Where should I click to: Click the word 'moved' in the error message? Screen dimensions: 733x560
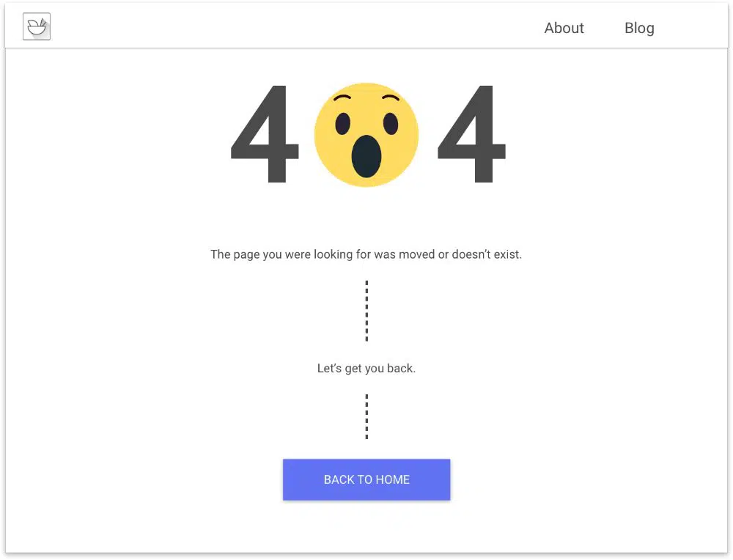(416, 255)
